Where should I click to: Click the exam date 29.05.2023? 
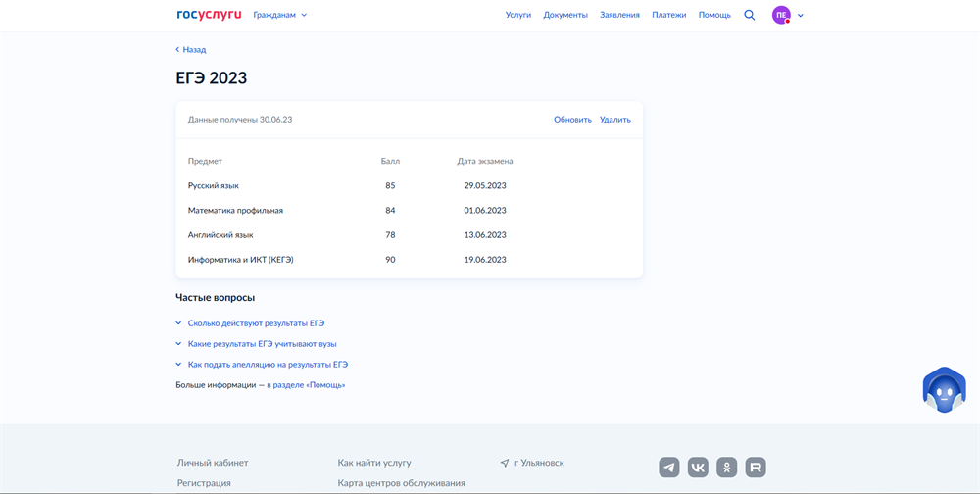click(x=485, y=185)
